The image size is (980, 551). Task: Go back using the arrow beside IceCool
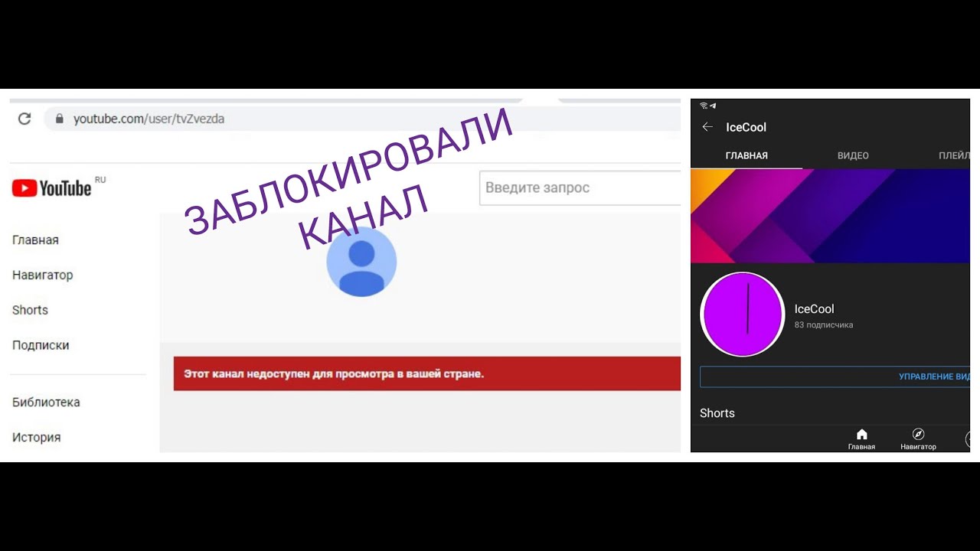[707, 127]
